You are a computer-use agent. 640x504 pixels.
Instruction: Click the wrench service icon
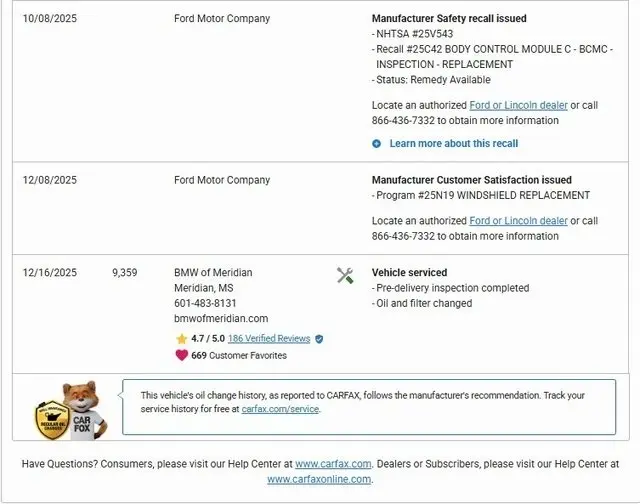click(x=345, y=275)
